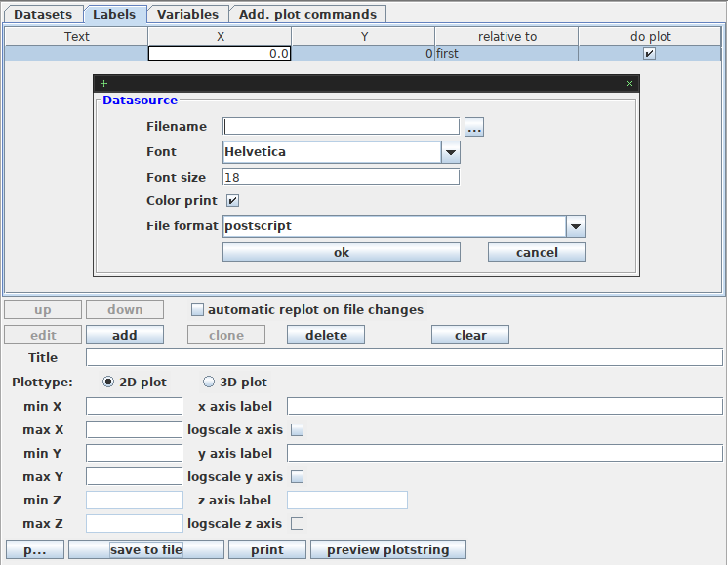Click the Y column header

click(364, 37)
